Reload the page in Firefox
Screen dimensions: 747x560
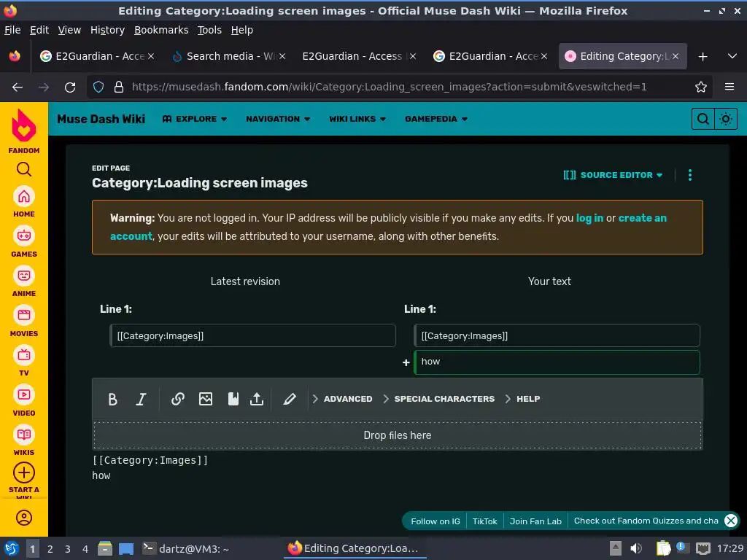(70, 87)
